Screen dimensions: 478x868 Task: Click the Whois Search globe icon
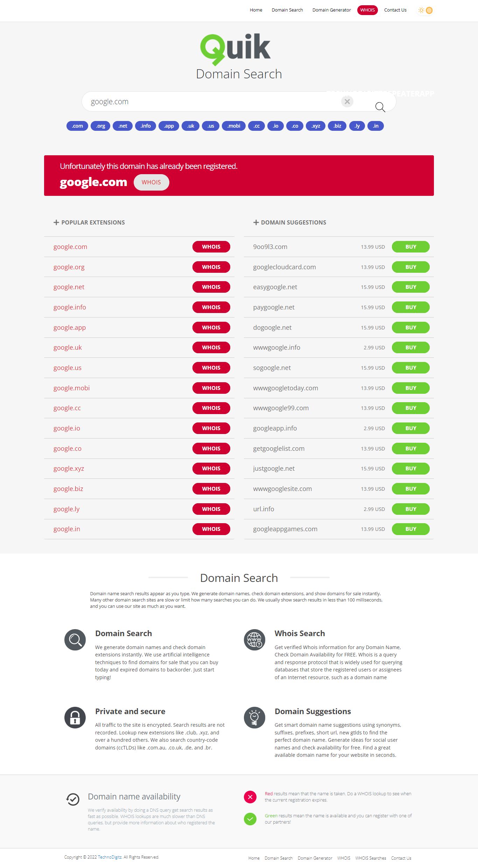coord(254,640)
